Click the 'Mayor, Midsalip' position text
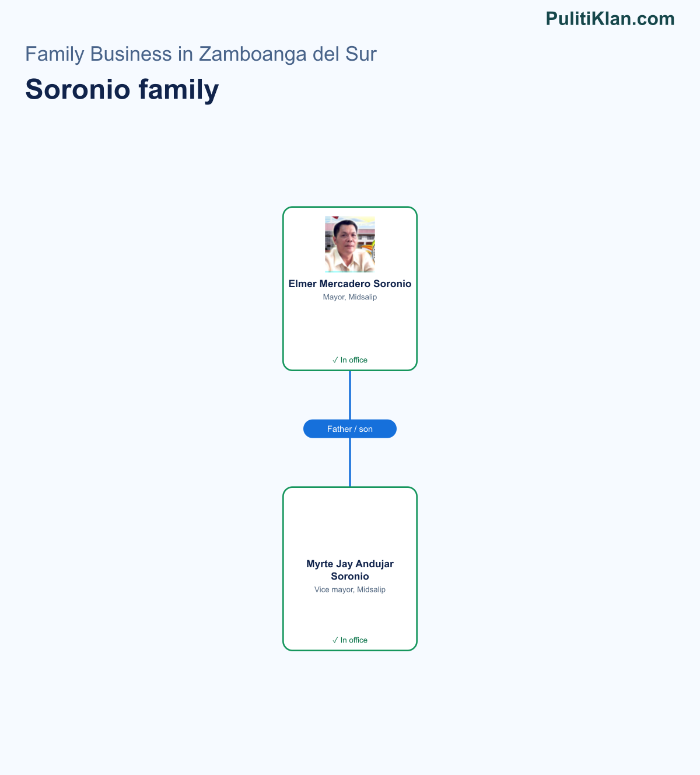The width and height of the screenshot is (700, 775). 350,297
